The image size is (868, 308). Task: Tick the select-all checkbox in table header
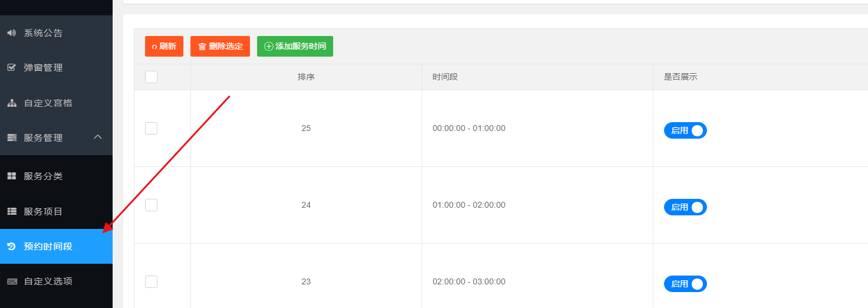151,77
